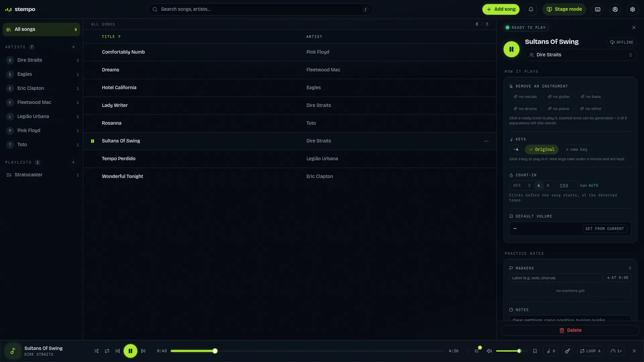Generate the no other track
644x362 pixels.
pyautogui.click(x=591, y=109)
